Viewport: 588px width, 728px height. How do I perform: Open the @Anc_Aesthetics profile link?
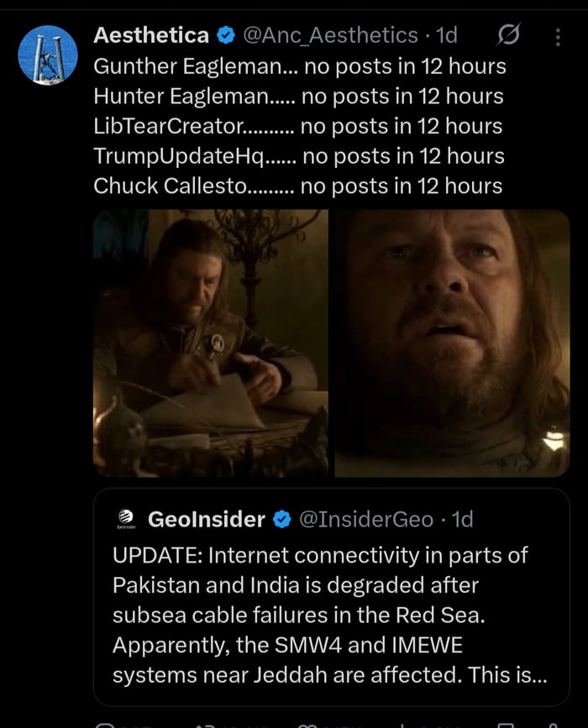(331, 35)
